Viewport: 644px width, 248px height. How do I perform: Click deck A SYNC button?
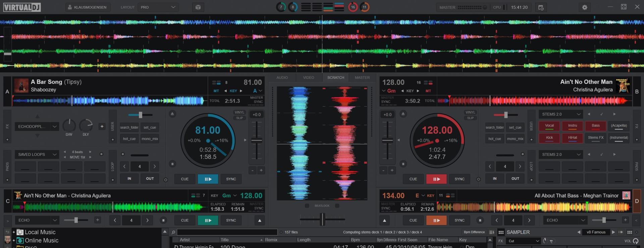click(x=231, y=179)
